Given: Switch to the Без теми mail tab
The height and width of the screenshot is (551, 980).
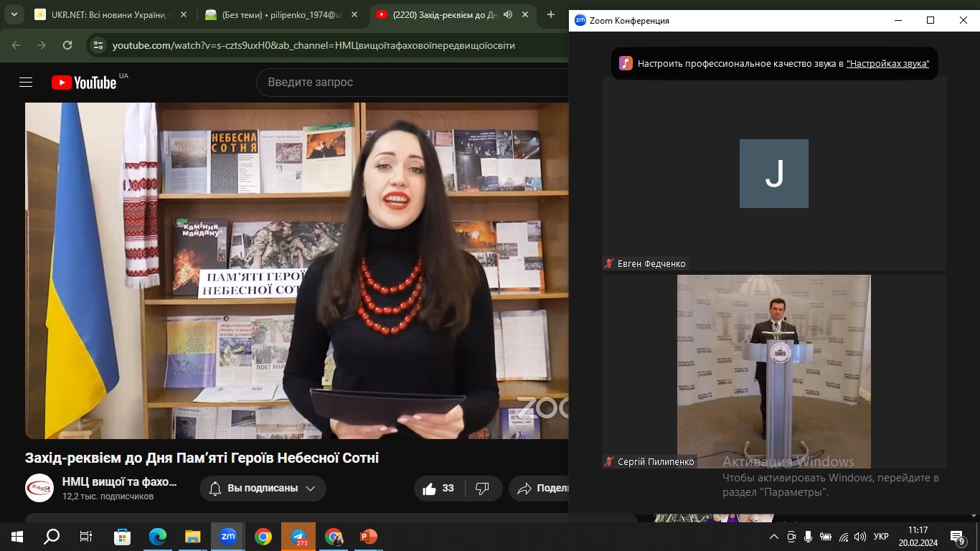Looking at the screenshot, I should (x=280, y=14).
